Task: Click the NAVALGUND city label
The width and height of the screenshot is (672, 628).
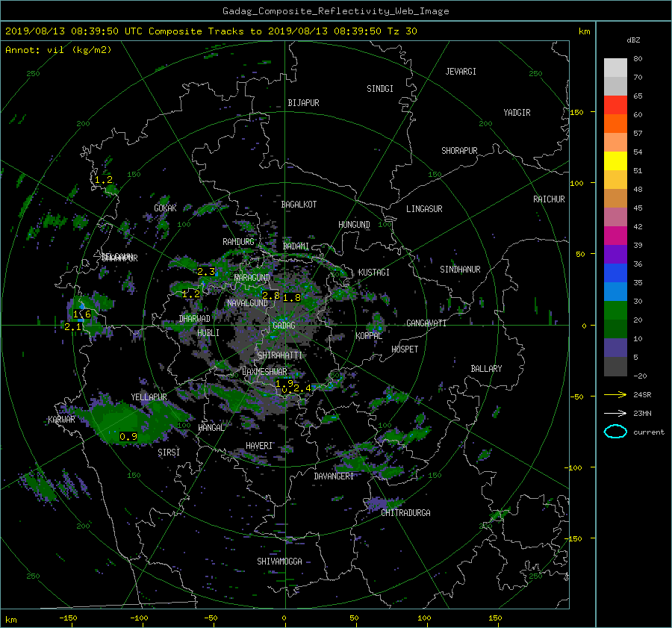Action: tap(247, 303)
